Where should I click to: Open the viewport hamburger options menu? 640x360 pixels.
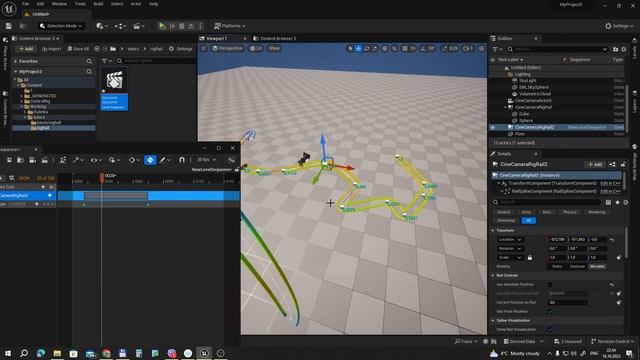(203, 48)
